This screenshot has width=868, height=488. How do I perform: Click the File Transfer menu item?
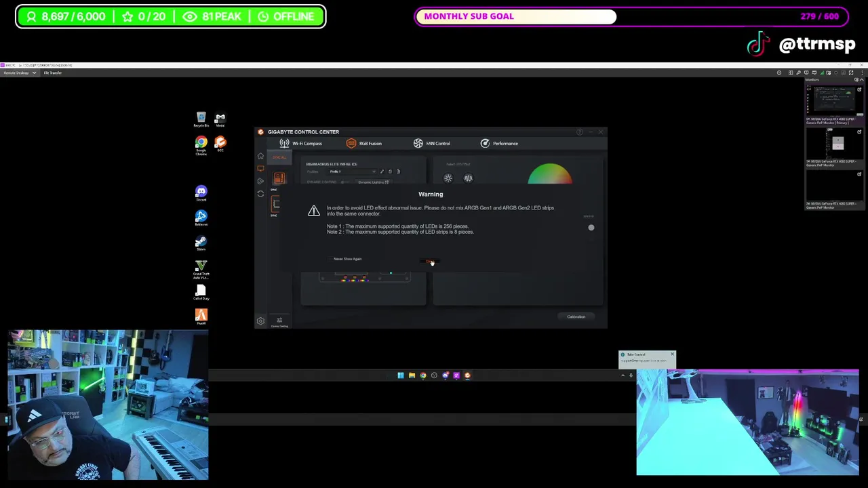point(53,73)
